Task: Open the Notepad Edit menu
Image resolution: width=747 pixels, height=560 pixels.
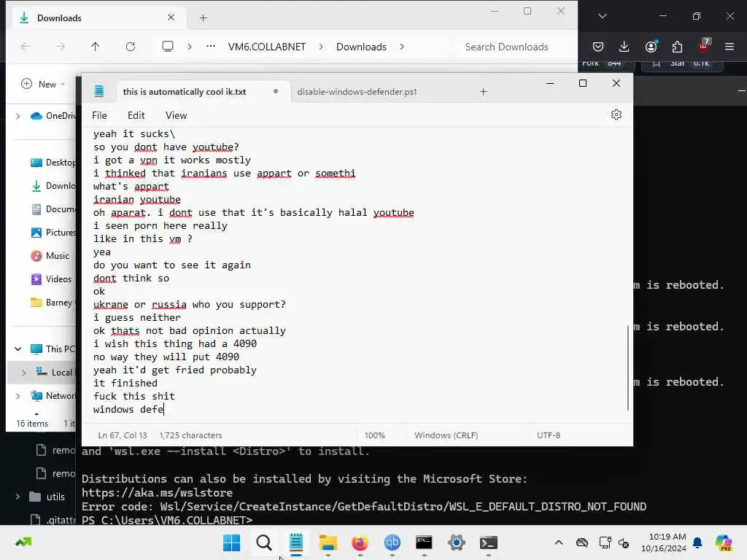Action: pyautogui.click(x=136, y=115)
